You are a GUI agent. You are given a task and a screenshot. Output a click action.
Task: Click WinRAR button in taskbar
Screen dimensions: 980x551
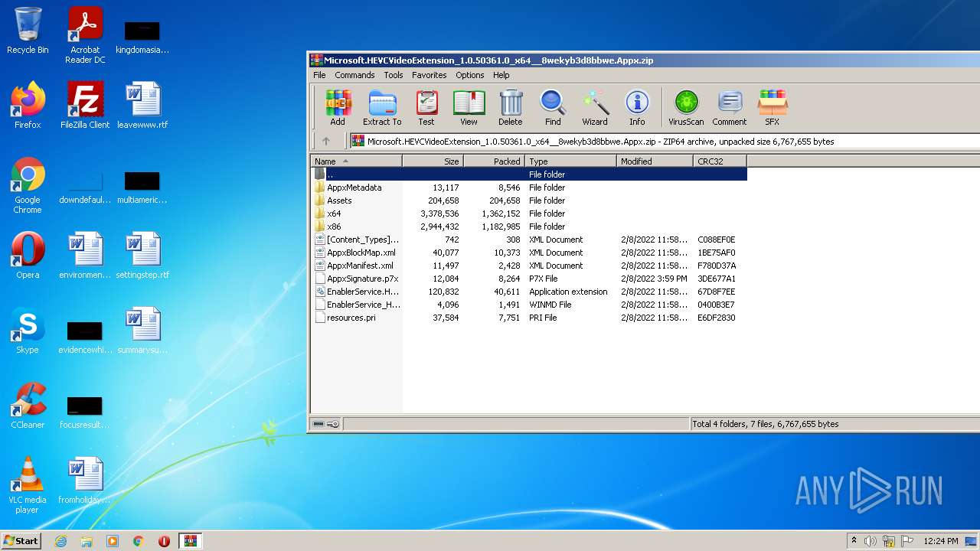pos(190,541)
